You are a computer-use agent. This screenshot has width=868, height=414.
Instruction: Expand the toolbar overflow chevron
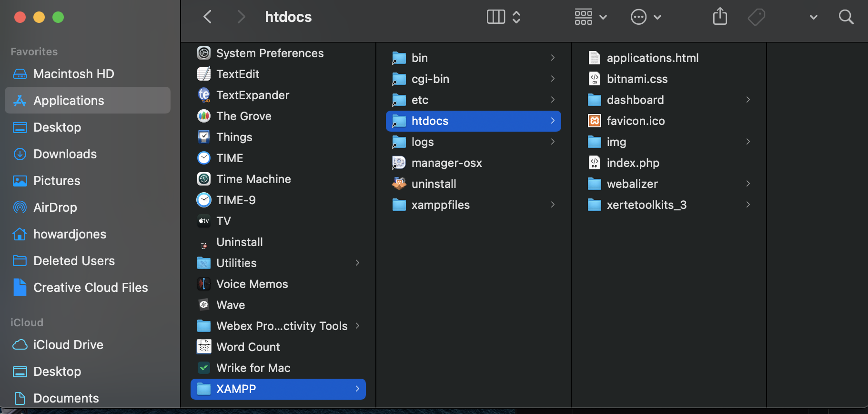(814, 17)
